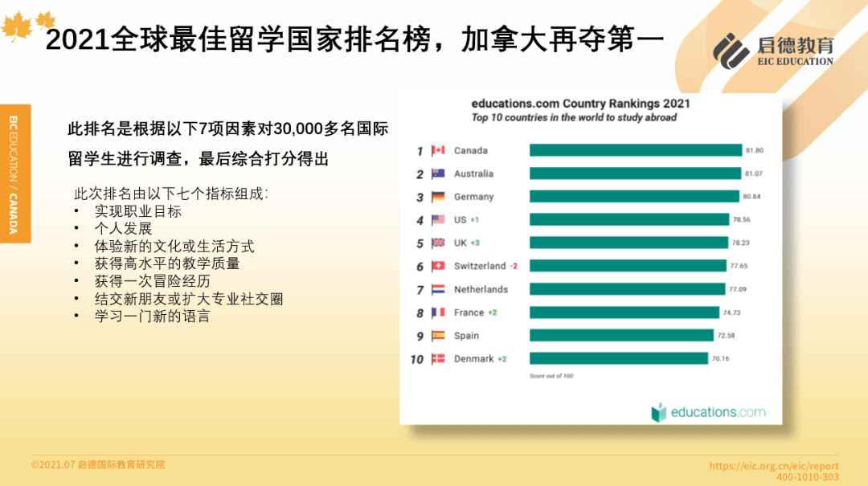Click the bullet '个人发展'
The height and width of the screenshot is (486, 868).
pos(123,229)
